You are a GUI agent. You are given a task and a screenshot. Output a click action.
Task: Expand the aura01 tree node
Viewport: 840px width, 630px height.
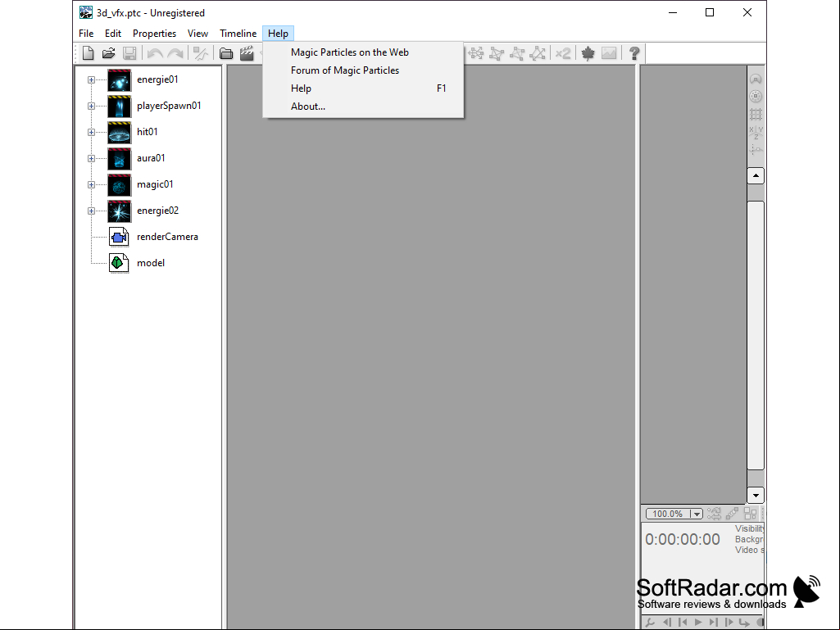tap(91, 159)
